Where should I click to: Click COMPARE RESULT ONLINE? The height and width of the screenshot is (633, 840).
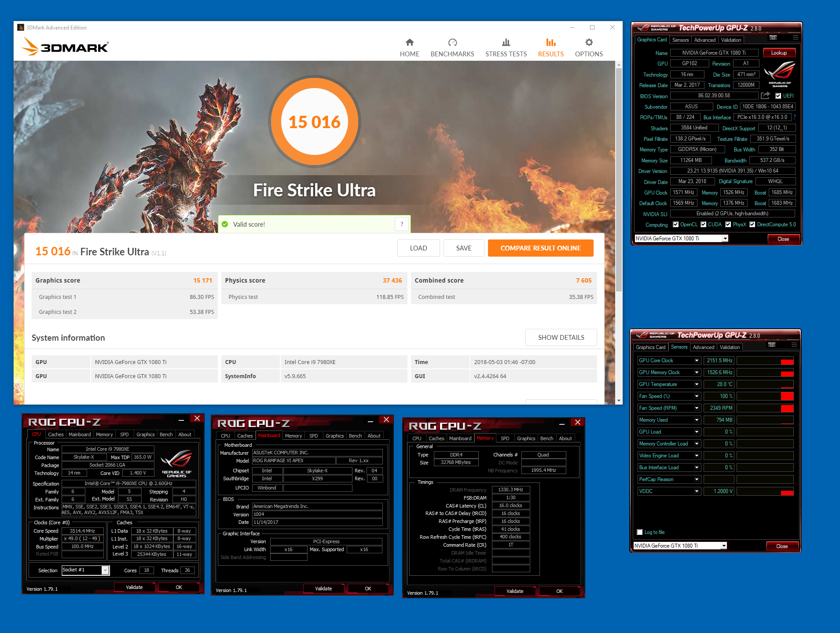[x=540, y=248]
